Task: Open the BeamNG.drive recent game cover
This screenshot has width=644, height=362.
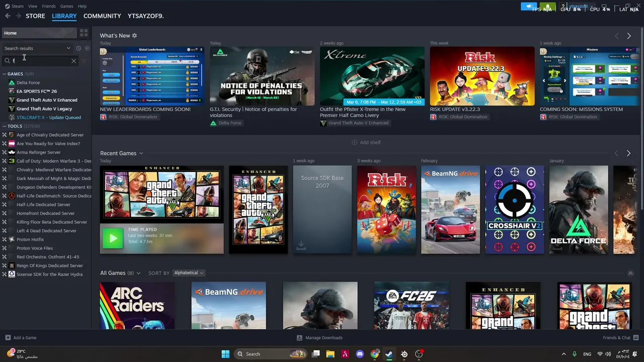Action: 450,210
